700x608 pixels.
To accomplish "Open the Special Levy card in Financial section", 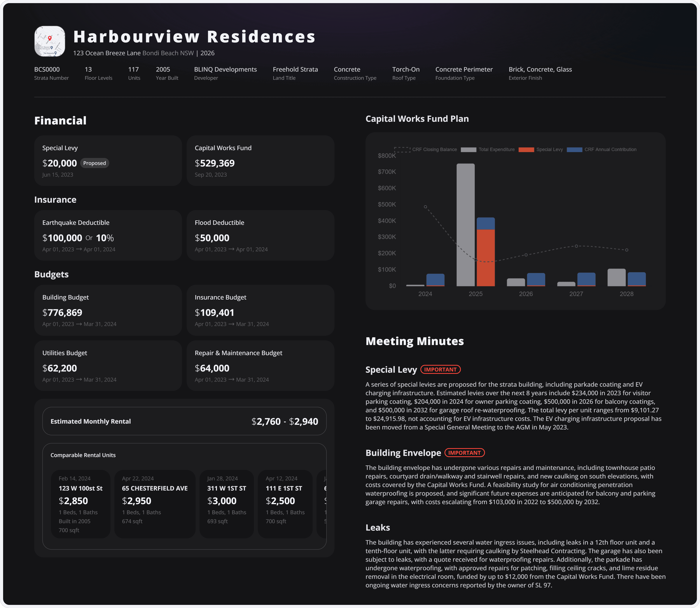I will coord(108,160).
